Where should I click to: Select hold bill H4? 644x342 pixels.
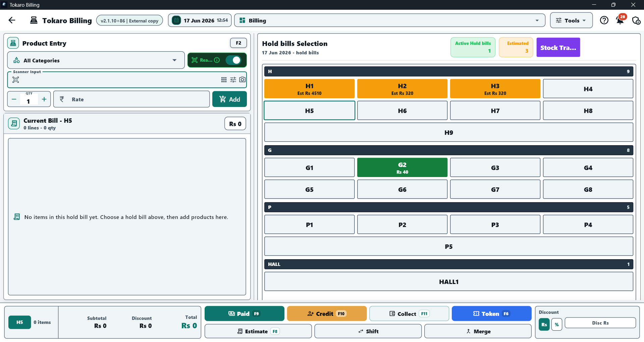pyautogui.click(x=588, y=89)
